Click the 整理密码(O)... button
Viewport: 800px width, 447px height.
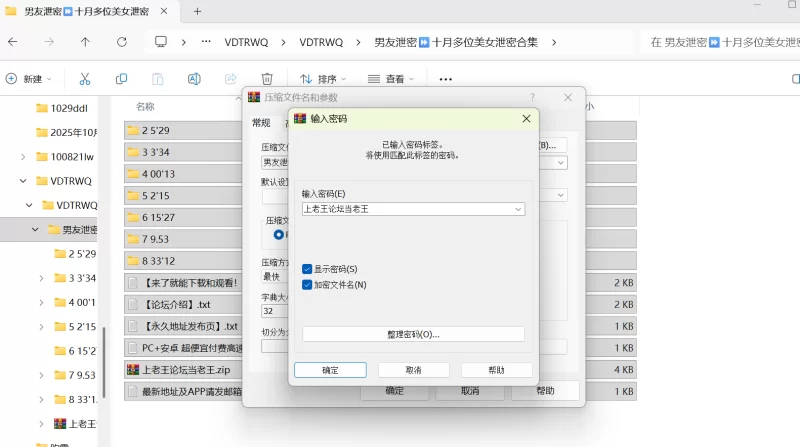click(x=413, y=334)
